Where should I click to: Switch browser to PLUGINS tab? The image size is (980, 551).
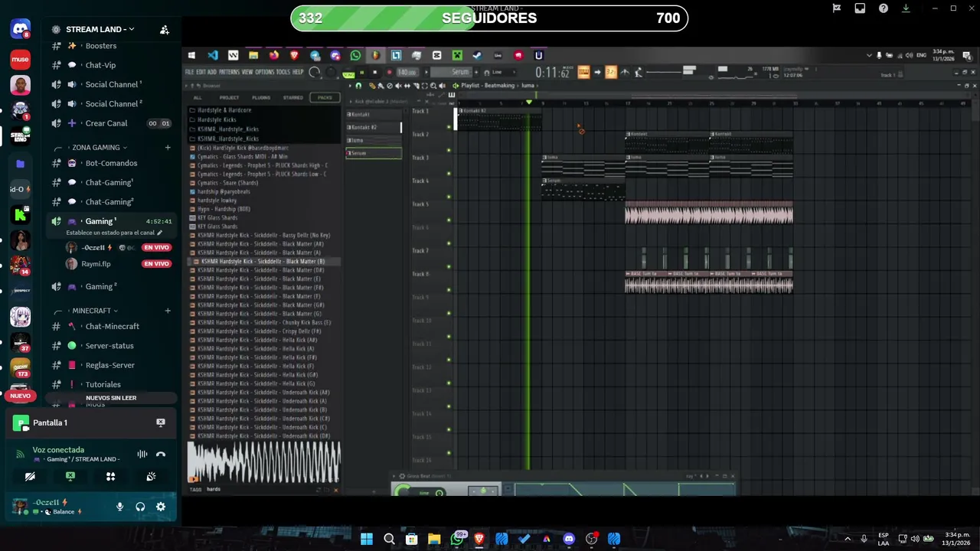coord(261,97)
